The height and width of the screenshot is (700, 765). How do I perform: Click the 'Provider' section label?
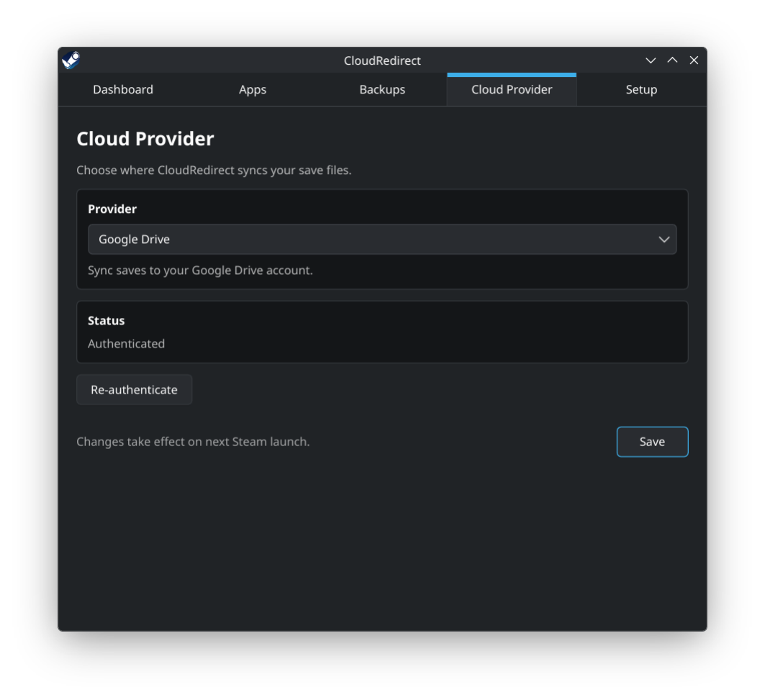[112, 209]
